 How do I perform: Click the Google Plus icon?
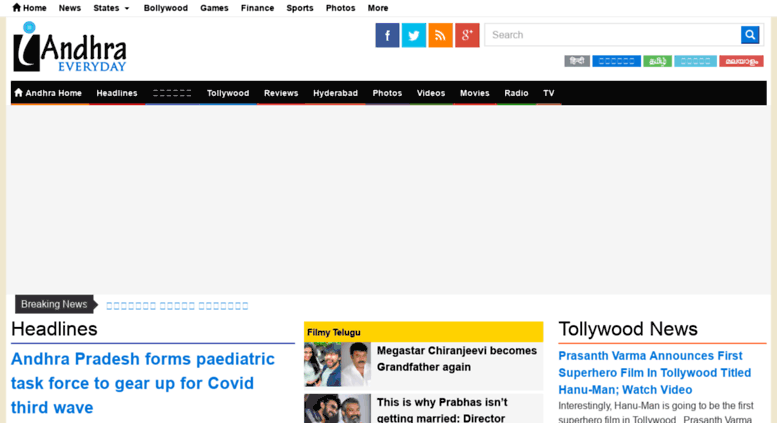pyautogui.click(x=467, y=35)
